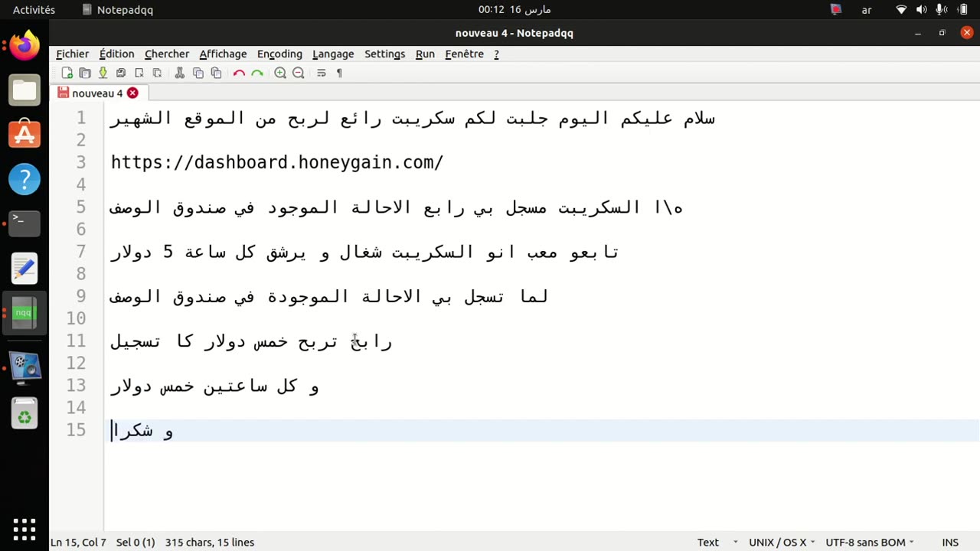The height and width of the screenshot is (551, 980).
Task: Click the Cut scissors icon
Action: click(x=180, y=73)
